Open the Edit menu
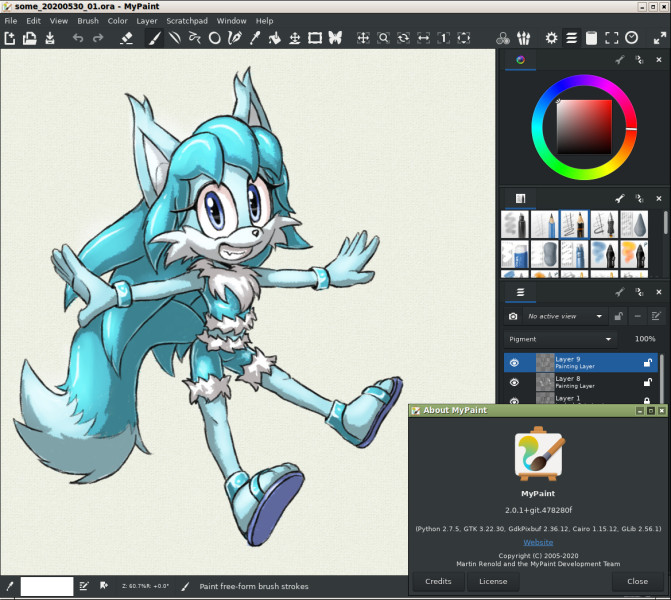This screenshot has height=600, width=671. tap(33, 21)
